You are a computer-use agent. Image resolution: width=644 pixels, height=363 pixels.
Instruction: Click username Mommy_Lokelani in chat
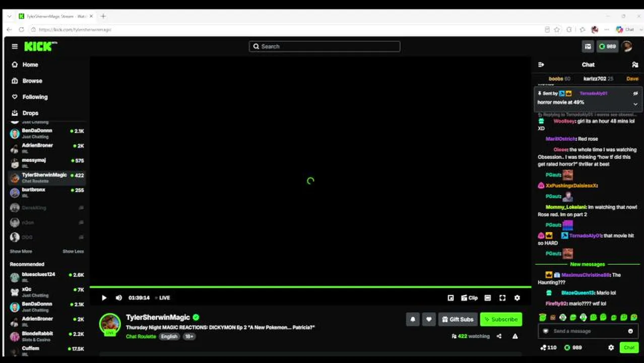tap(566, 207)
